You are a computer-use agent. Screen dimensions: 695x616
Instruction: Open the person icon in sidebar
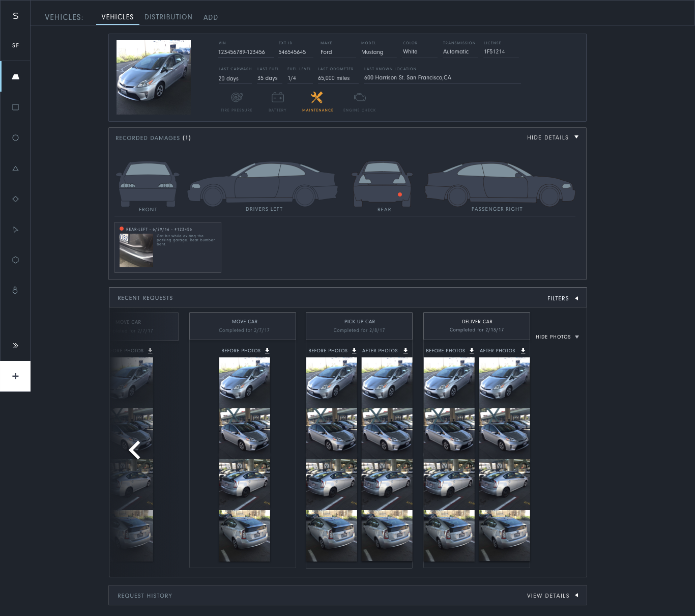[x=15, y=290]
